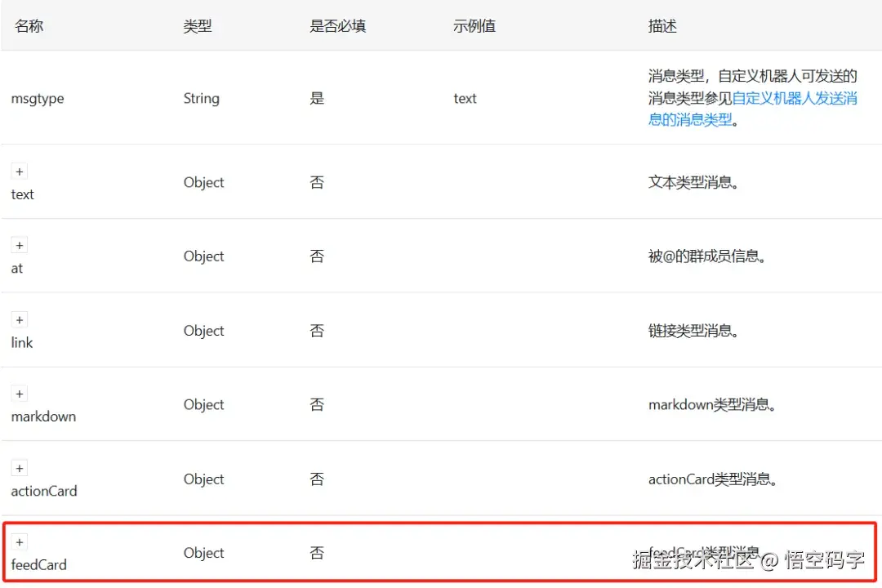Expand the link parameter row
The width and height of the screenshot is (882, 588).
coord(19,319)
